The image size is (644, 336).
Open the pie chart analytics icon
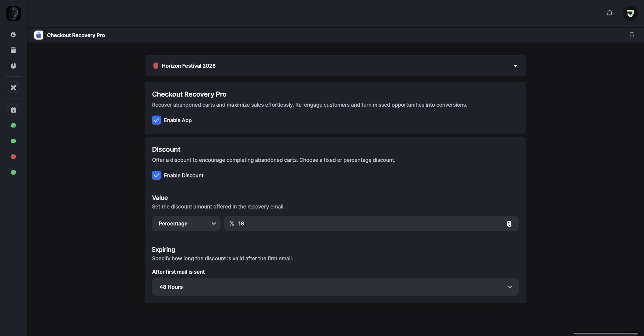[x=13, y=66]
